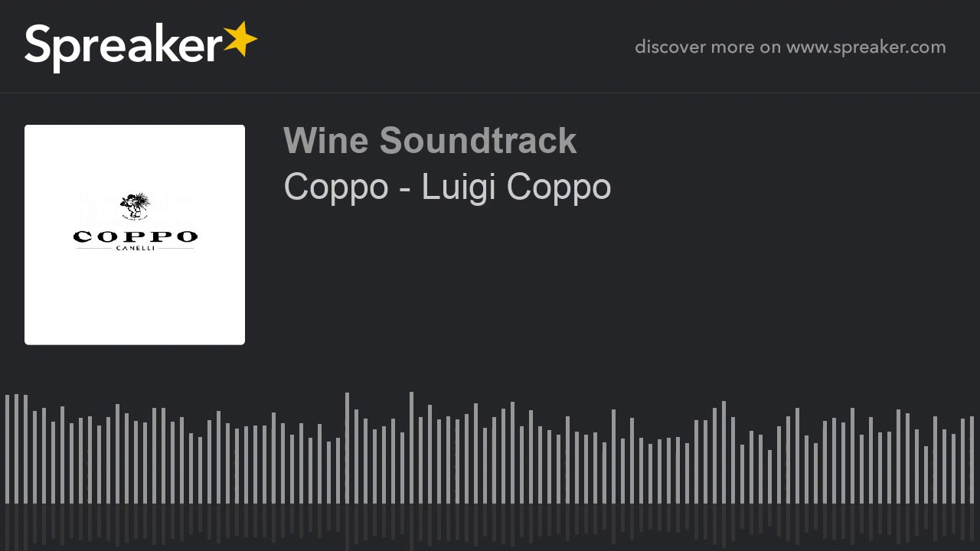This screenshot has height=551, width=980.
Task: Open the white Coppo cover art thumbnail
Action: coord(135,235)
